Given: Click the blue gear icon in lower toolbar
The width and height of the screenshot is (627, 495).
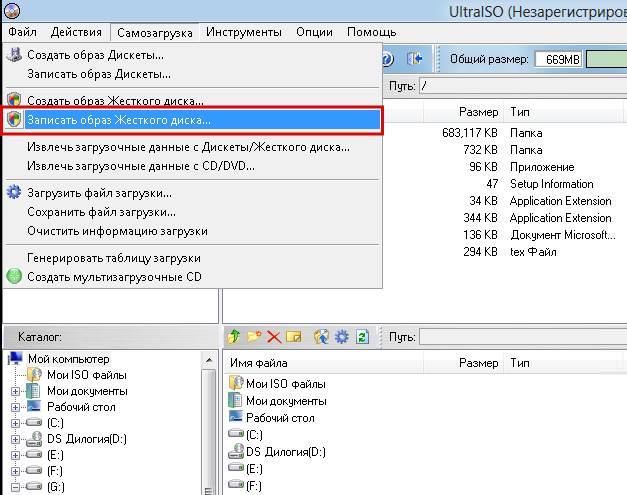Looking at the screenshot, I should click(341, 337).
